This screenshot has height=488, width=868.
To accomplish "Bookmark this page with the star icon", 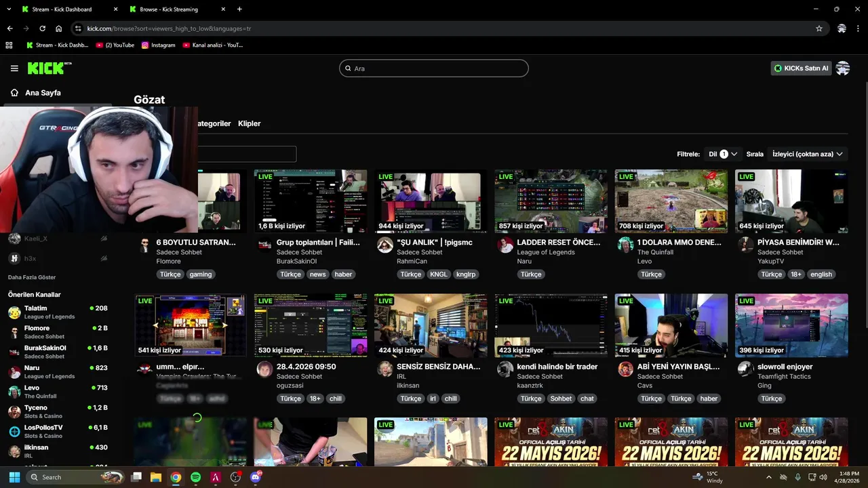I will [819, 28].
